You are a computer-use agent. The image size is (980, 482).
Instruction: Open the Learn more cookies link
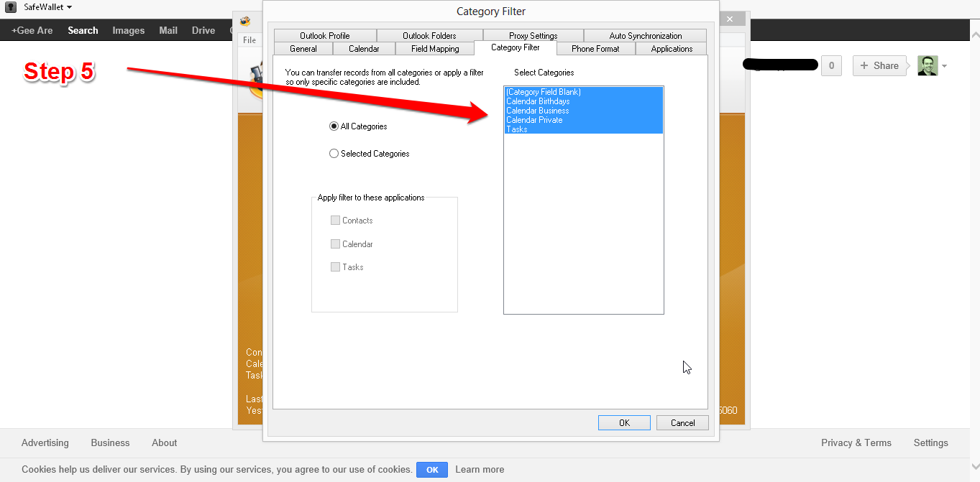click(x=480, y=470)
